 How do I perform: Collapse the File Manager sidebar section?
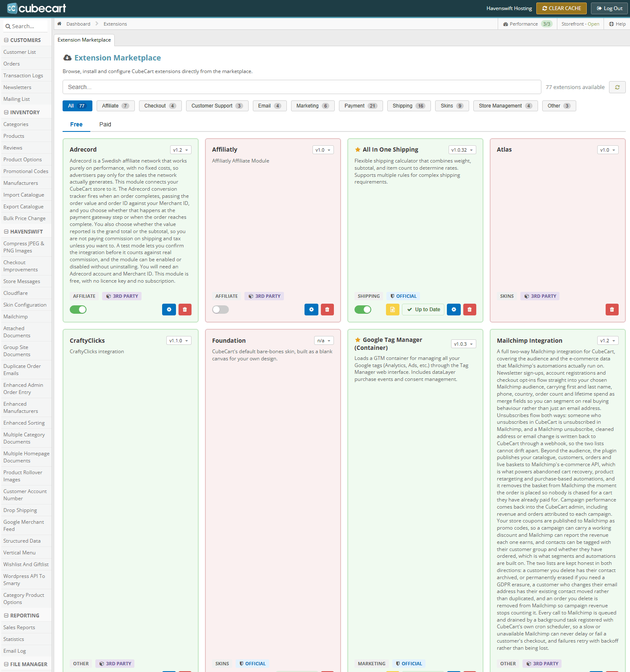(6, 664)
